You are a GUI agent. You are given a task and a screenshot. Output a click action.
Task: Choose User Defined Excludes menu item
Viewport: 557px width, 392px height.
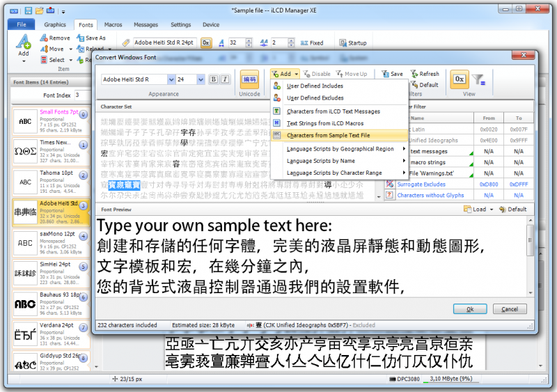coord(339,97)
